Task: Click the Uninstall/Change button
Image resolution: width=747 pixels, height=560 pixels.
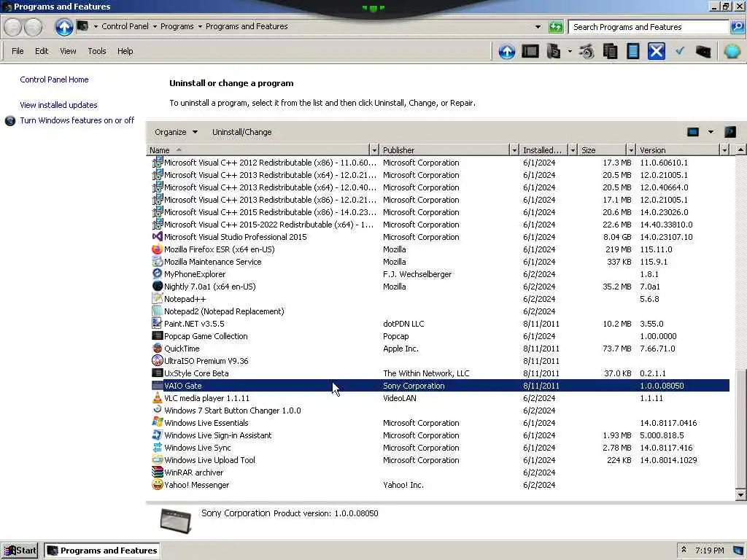Action: (x=242, y=132)
